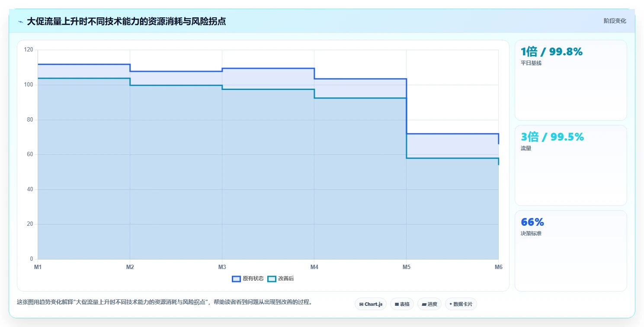Click the chart description paragraph below the chart

[164, 302]
